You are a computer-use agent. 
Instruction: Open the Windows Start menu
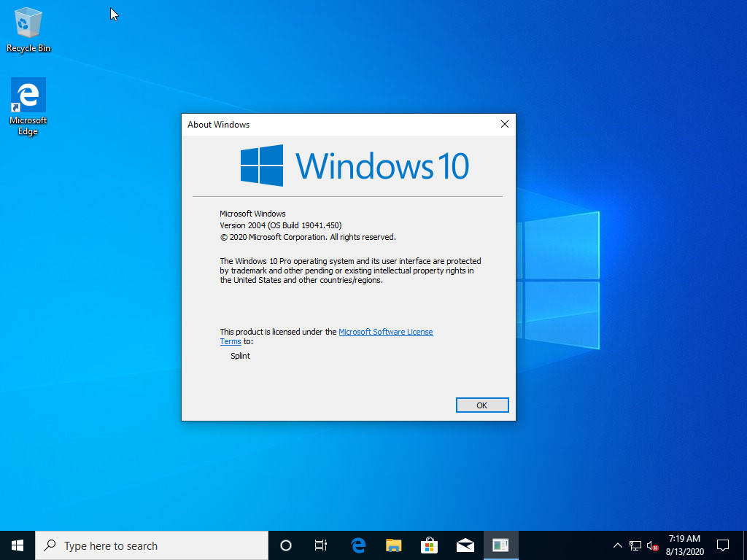18,545
